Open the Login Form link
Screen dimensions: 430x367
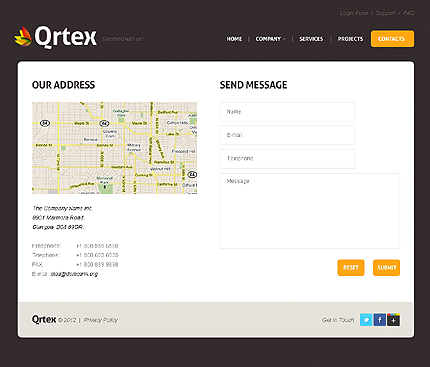[354, 13]
